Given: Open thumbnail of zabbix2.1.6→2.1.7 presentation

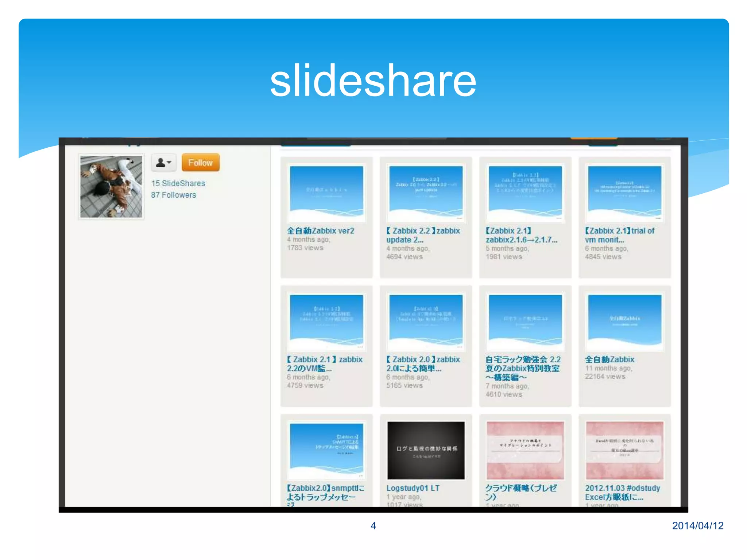Looking at the screenshot, I should [x=525, y=193].
